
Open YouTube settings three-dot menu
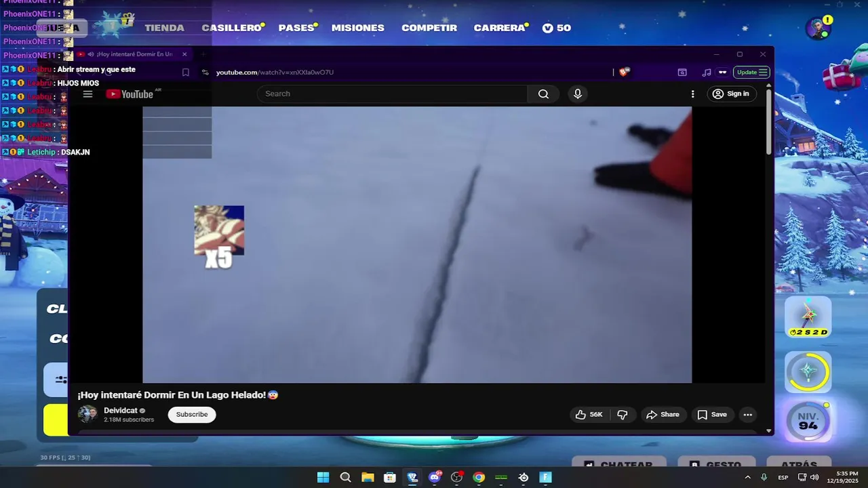pyautogui.click(x=692, y=94)
